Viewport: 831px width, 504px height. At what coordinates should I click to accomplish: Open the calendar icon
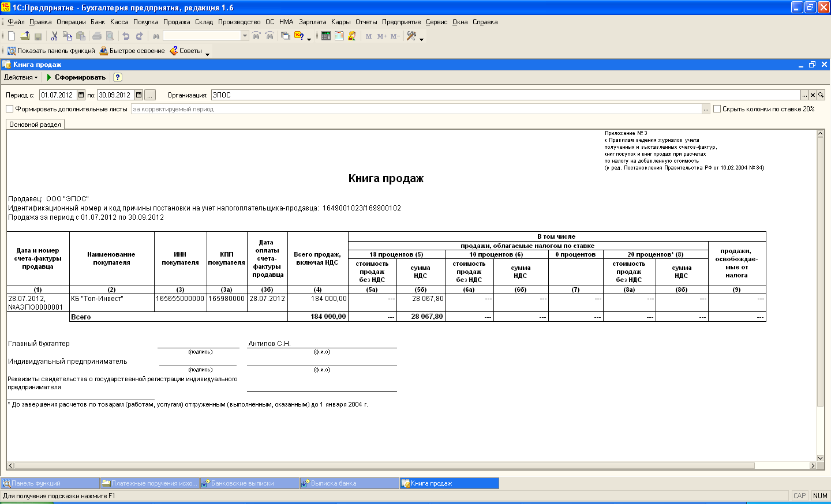point(339,36)
